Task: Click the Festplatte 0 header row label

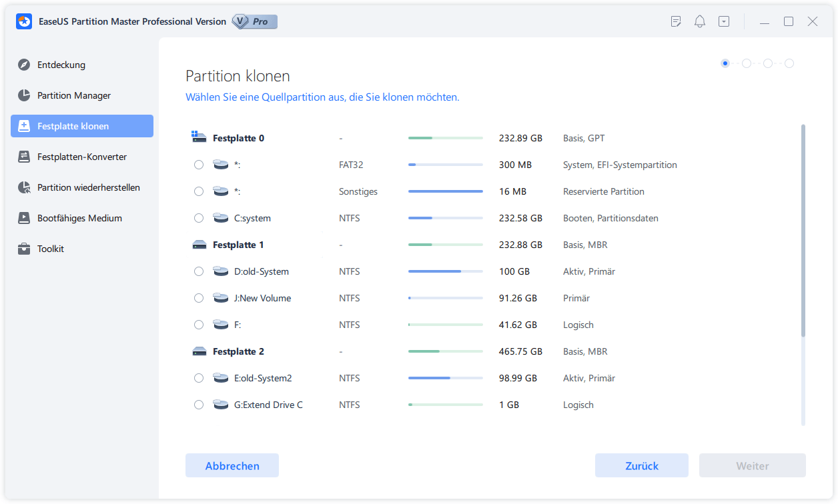Action: click(x=238, y=138)
